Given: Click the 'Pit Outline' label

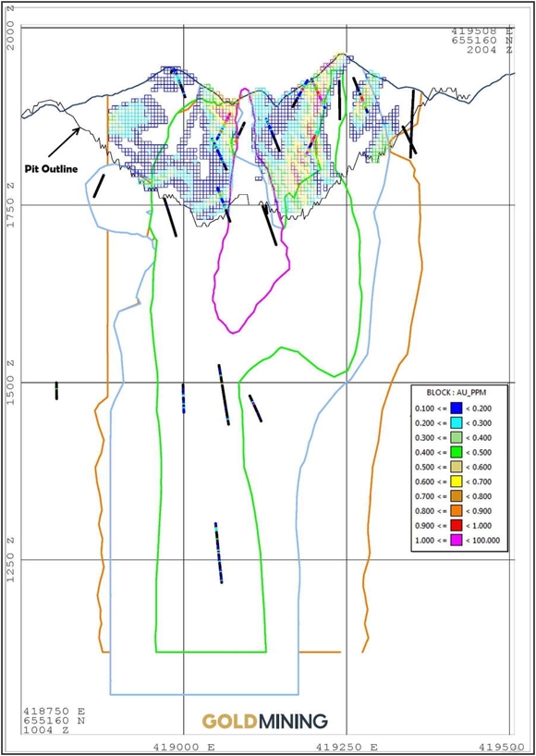Looking at the screenshot, I should click(x=51, y=169).
